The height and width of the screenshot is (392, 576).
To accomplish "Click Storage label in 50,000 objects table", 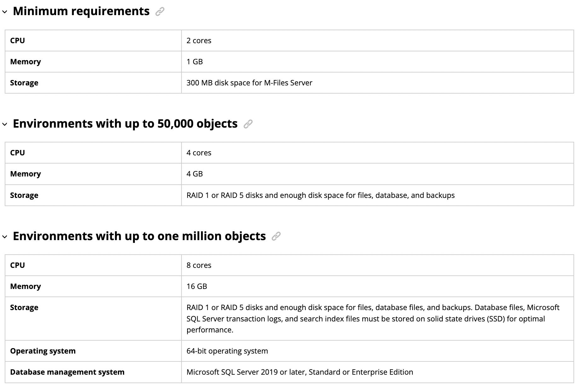I will [24, 195].
